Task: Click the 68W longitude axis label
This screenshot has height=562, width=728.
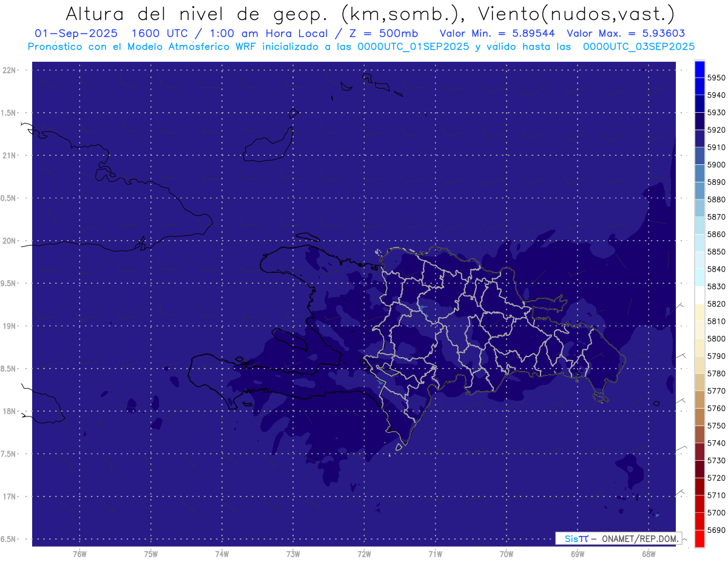Action: (x=649, y=555)
